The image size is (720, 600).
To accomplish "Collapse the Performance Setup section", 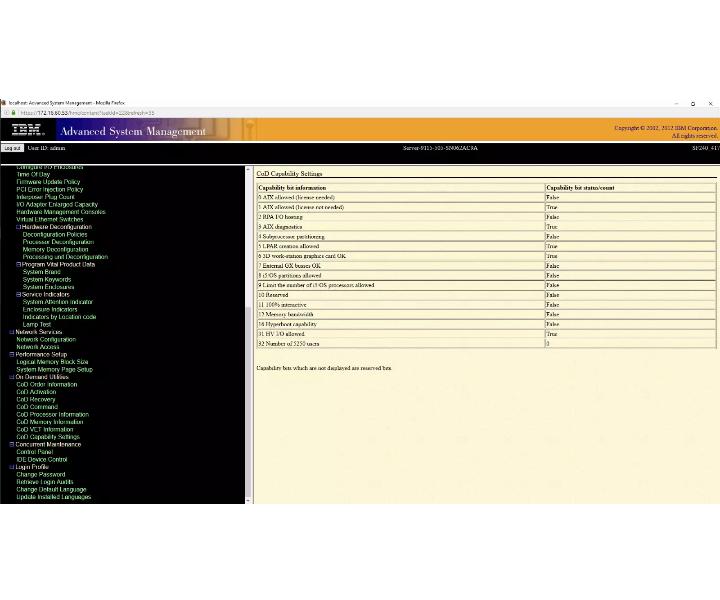I will pos(12,354).
